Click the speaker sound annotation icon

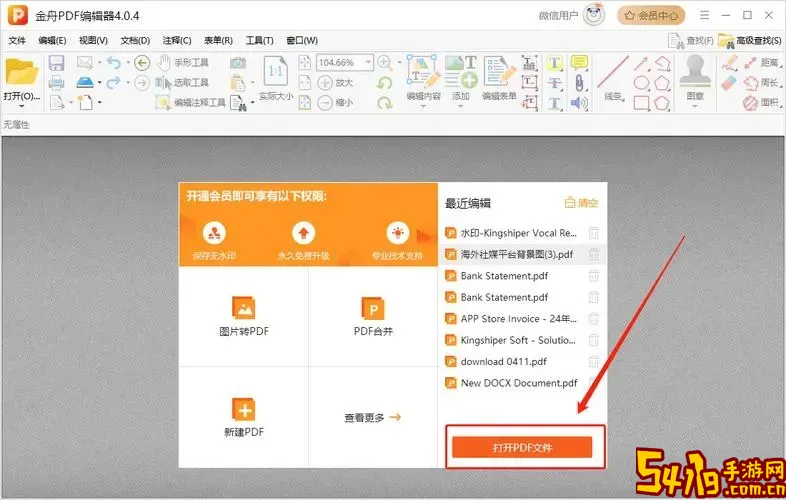pyautogui.click(x=579, y=103)
